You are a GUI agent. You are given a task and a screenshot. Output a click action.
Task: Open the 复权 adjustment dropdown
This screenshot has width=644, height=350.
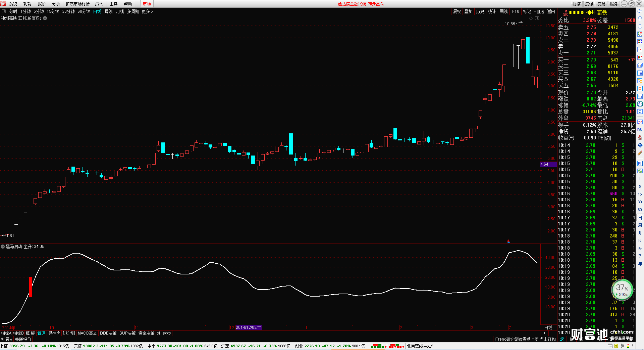[x=457, y=11]
